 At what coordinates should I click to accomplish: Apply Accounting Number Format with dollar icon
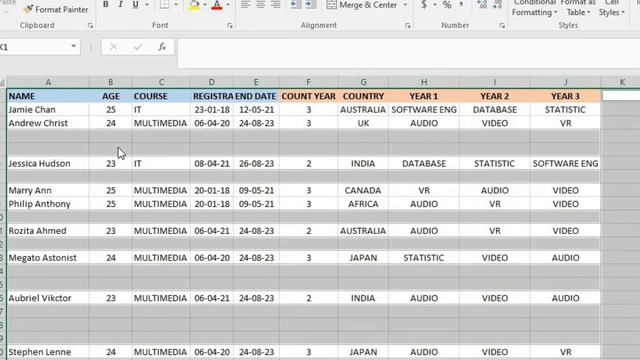click(424, 5)
